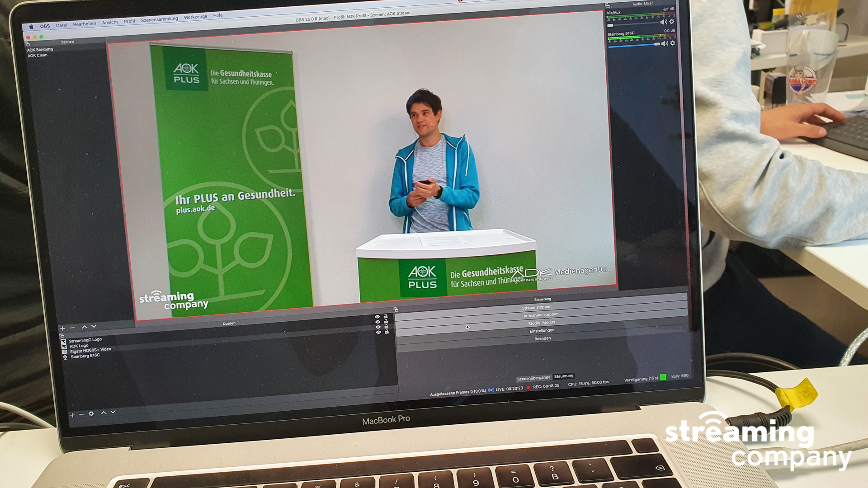Click the 'LIVE: 00:20:23' status text
The height and width of the screenshot is (488, 868).
tap(509, 389)
